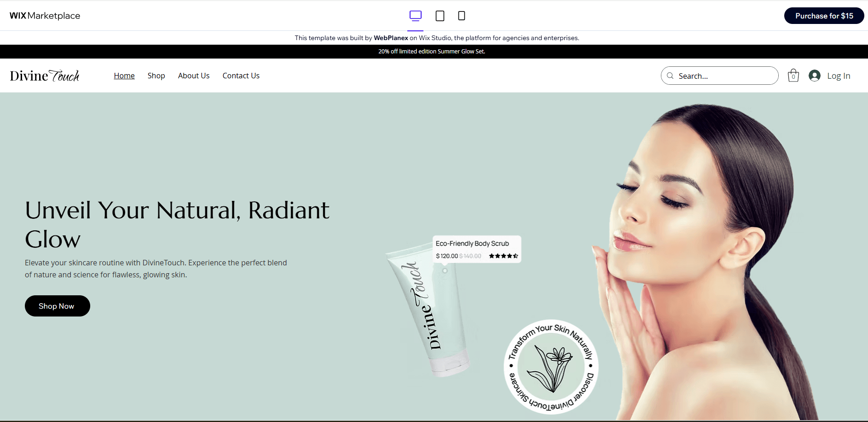This screenshot has height=422, width=868.
Task: Open the Home tab
Action: click(124, 75)
